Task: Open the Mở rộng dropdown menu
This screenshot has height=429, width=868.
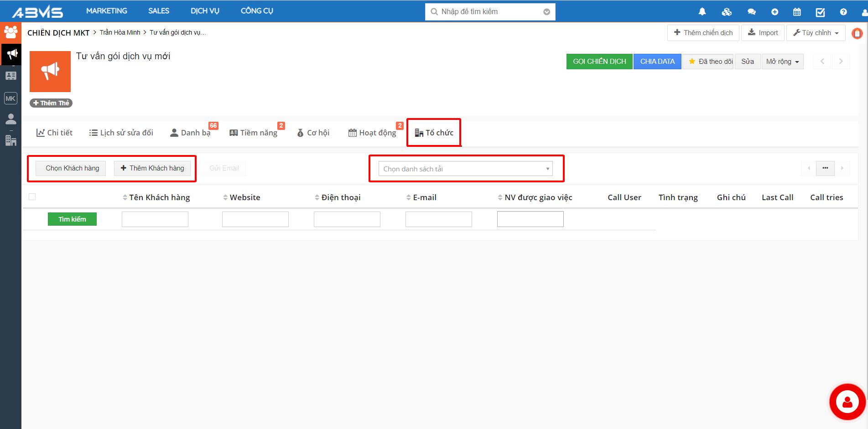Action: (782, 62)
